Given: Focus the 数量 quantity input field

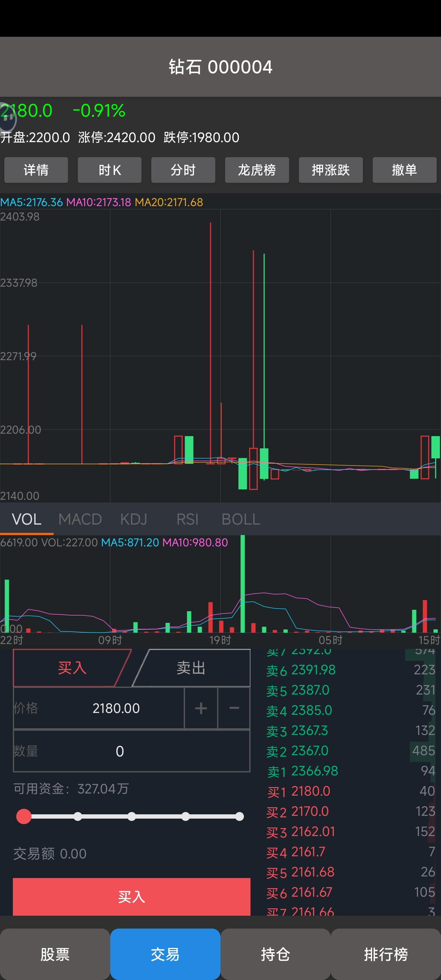Looking at the screenshot, I should 132,751.
